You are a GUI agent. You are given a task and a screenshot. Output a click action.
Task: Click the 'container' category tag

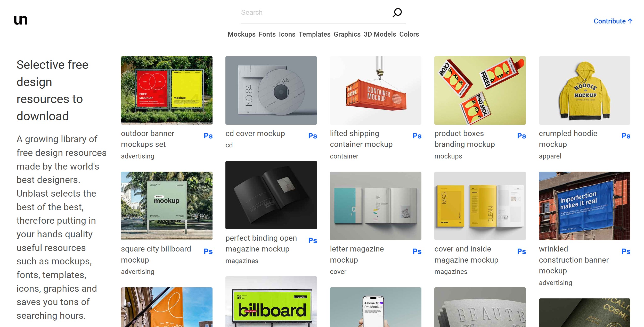[344, 156]
